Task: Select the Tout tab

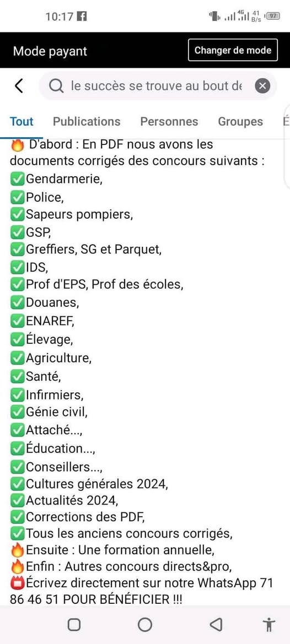Action: [x=22, y=122]
